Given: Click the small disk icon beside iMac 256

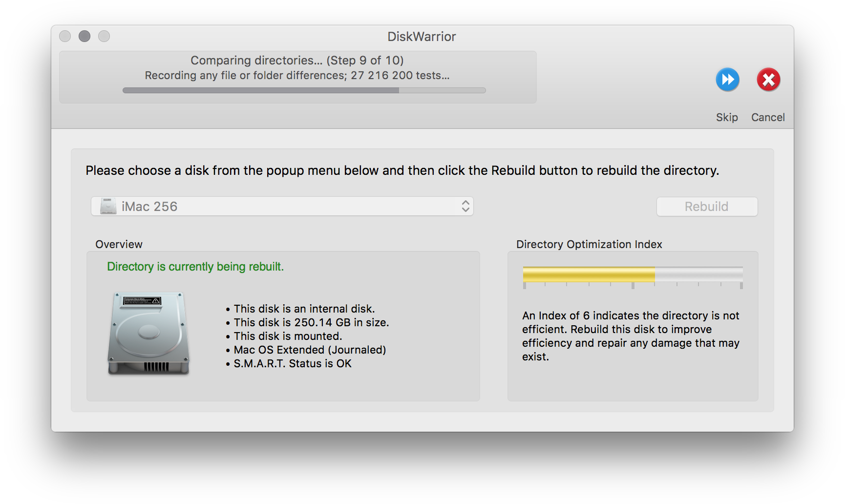Looking at the screenshot, I should tap(108, 207).
